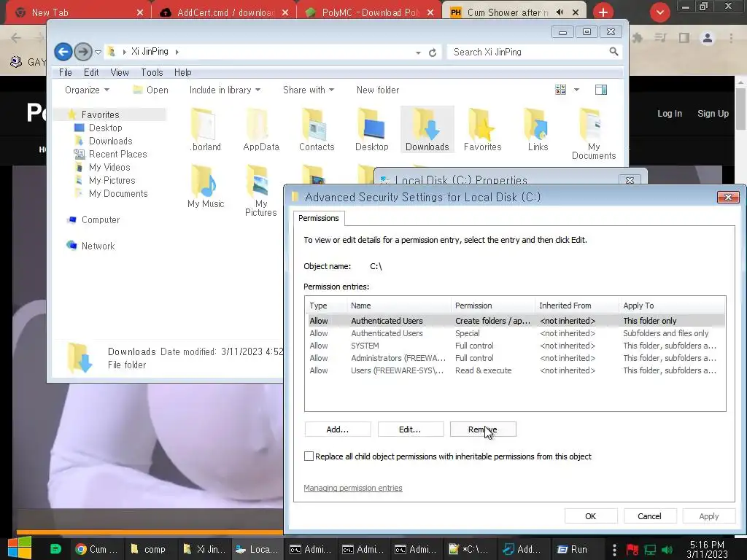Open the taskbar volume icon
Viewport: 747px width, 560px height.
tap(667, 550)
